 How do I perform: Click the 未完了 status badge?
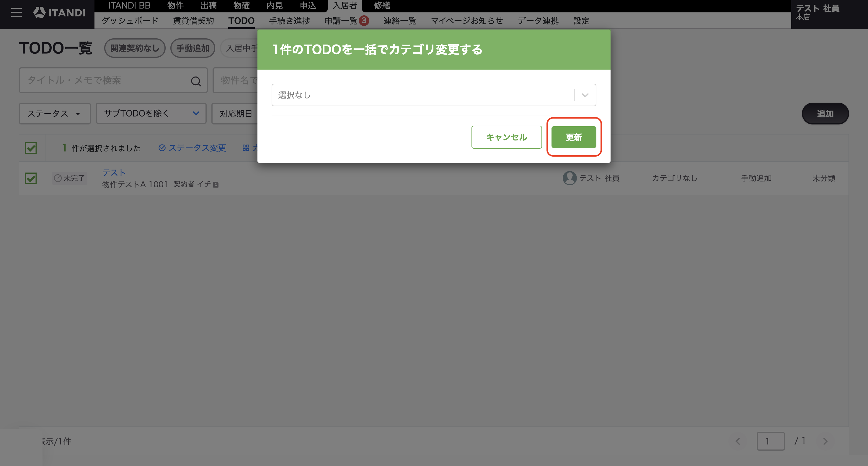(x=70, y=178)
